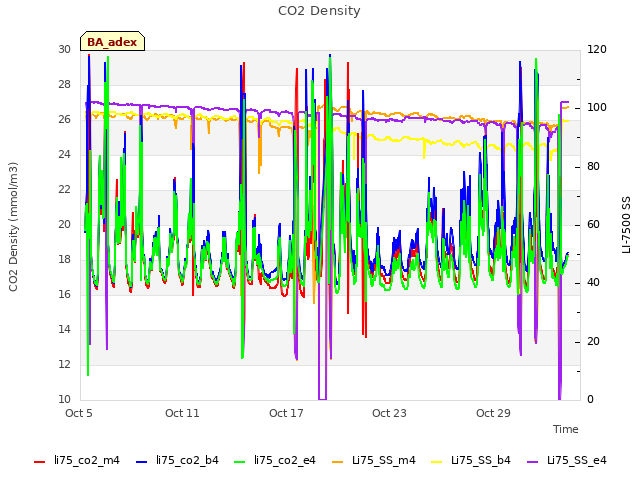Screen dimensions: 640x480
Task: Click the right axis value 60
Action: tap(593, 225)
